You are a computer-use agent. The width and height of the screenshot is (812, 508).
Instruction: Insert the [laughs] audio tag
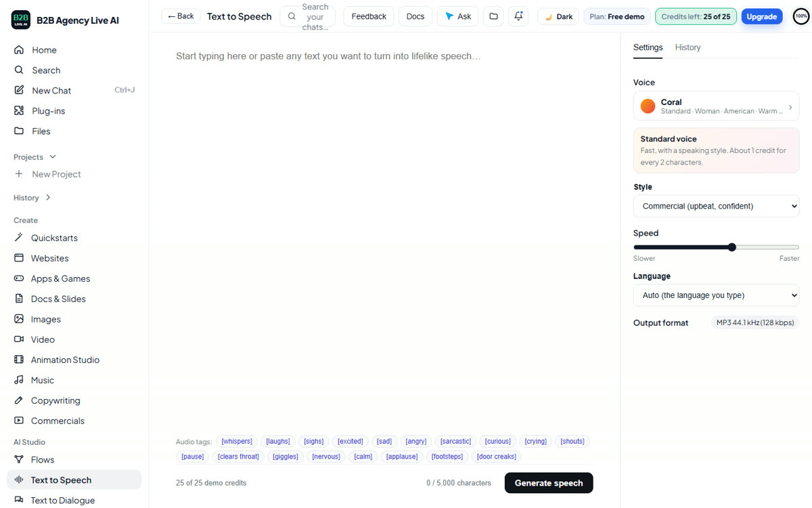tap(278, 441)
